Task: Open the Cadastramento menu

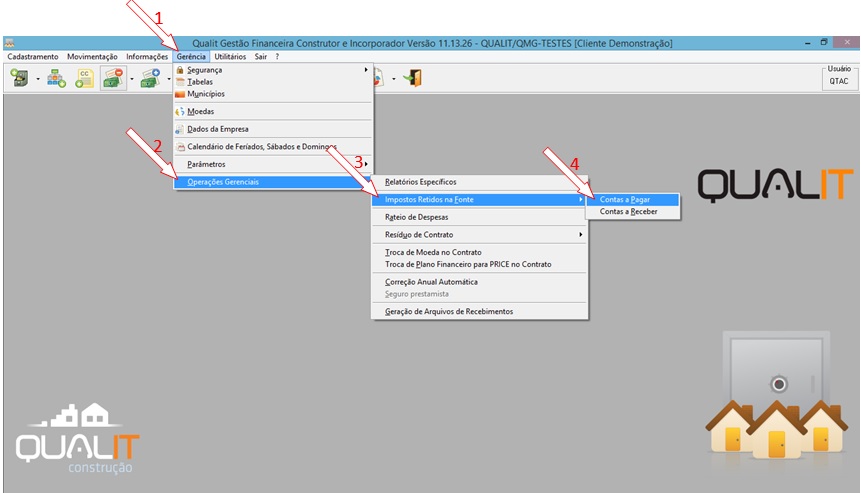Action: click(x=33, y=57)
